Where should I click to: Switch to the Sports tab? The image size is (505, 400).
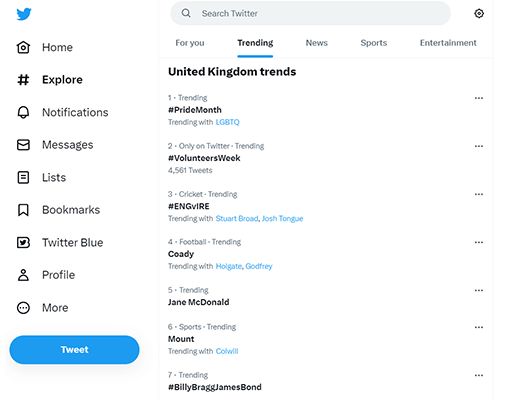pyautogui.click(x=374, y=43)
